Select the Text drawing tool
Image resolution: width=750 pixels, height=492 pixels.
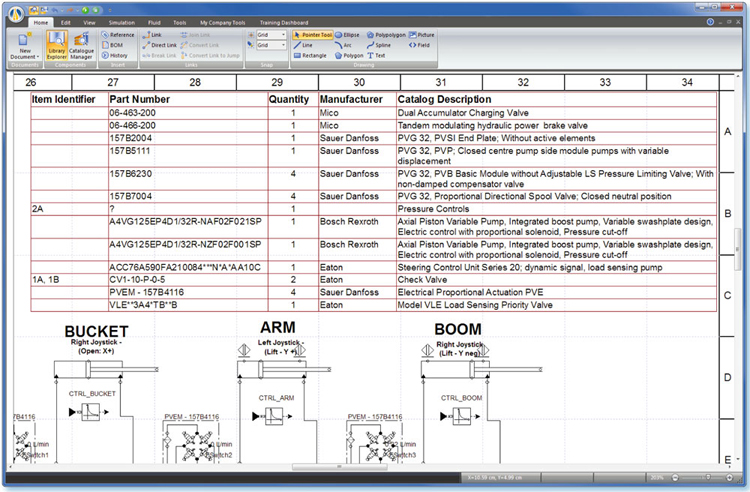pos(376,55)
